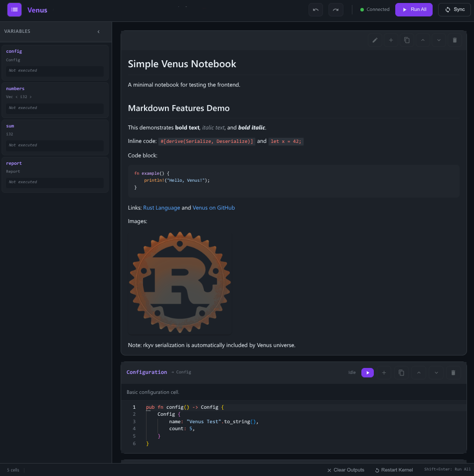Duplicate the markdown cell
This screenshot has height=476, width=474.
point(407,40)
